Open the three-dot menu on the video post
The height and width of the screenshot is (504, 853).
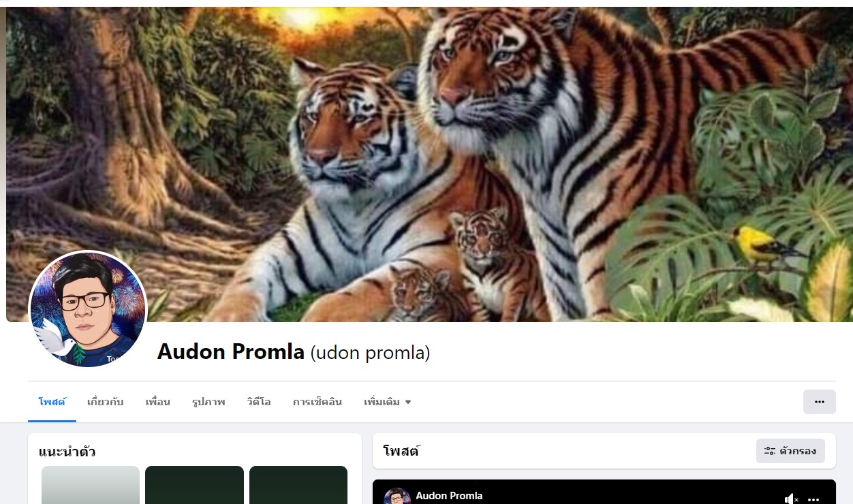pyautogui.click(x=813, y=499)
